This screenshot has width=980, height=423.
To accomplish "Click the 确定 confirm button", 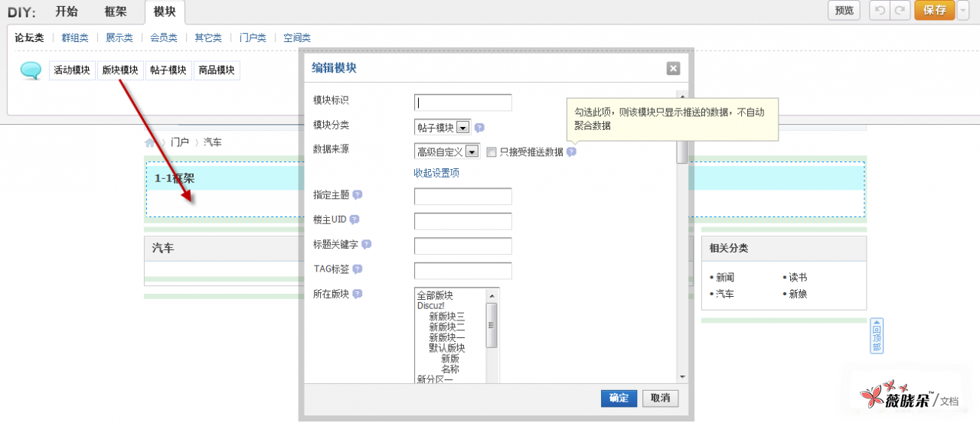I will (x=619, y=398).
